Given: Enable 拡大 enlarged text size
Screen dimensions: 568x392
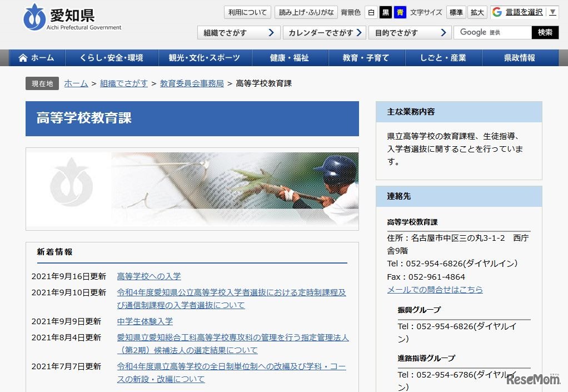Looking at the screenshot, I should coord(477,12).
